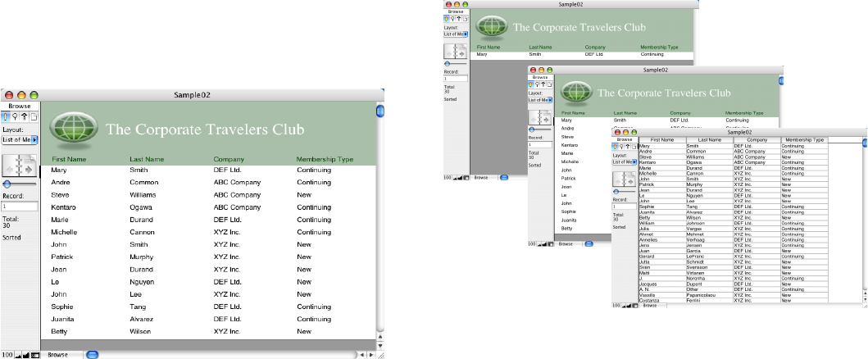This screenshot has width=868, height=359.
Task: Click the Record number field in large window
Action: pos(20,207)
